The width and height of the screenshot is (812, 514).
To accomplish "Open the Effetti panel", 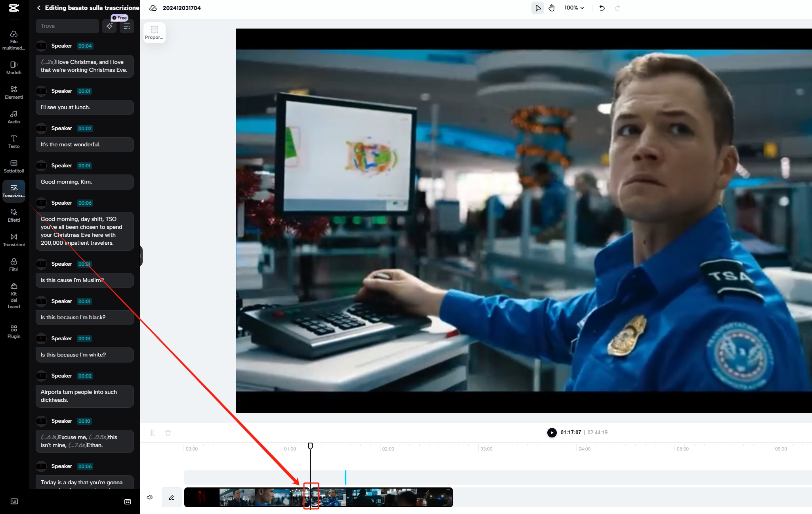I will pyautogui.click(x=14, y=215).
